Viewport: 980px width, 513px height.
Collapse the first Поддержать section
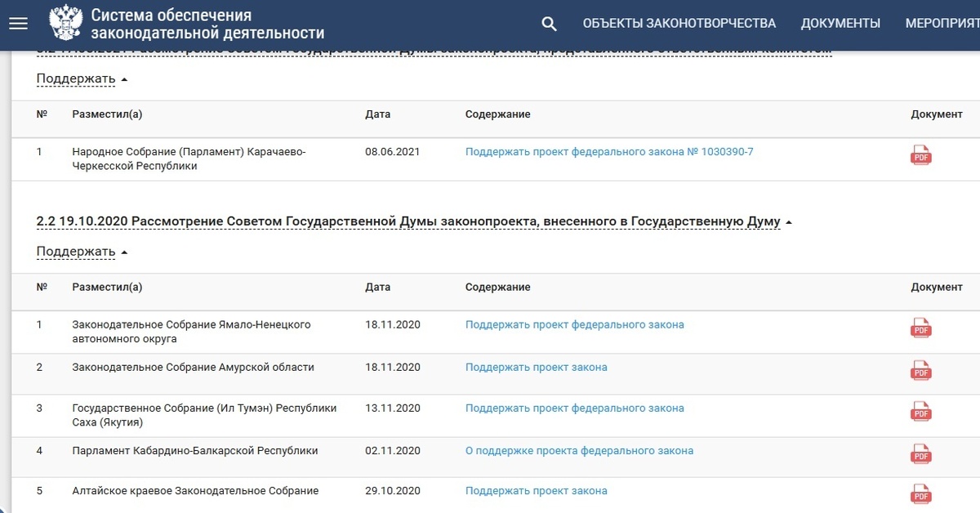point(82,79)
